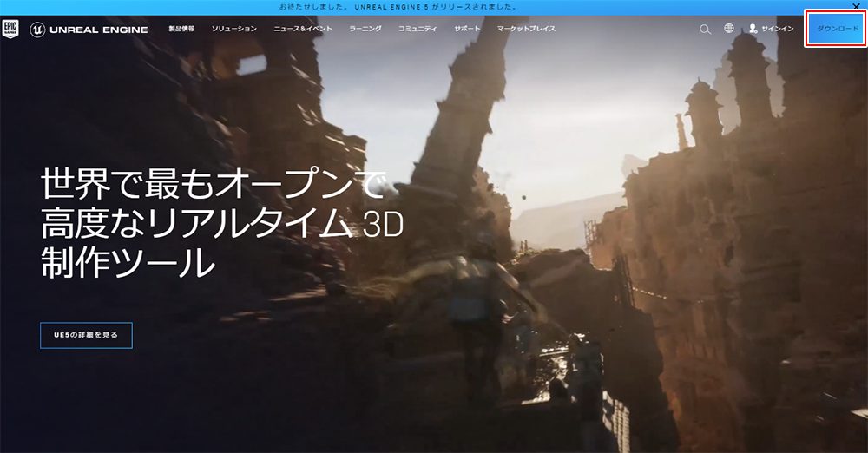
Task: Expand the ソリューション navigation dropdown
Action: (x=234, y=29)
